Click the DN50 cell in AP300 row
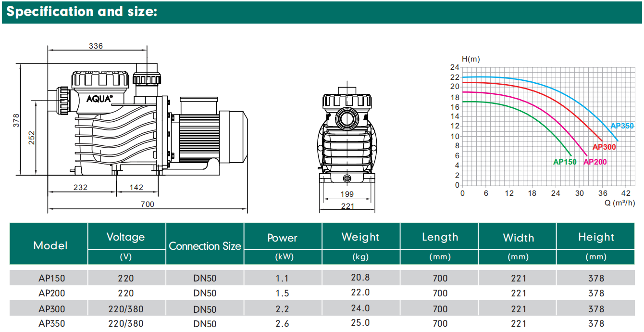This screenshot has width=644, height=332. pos(205,309)
